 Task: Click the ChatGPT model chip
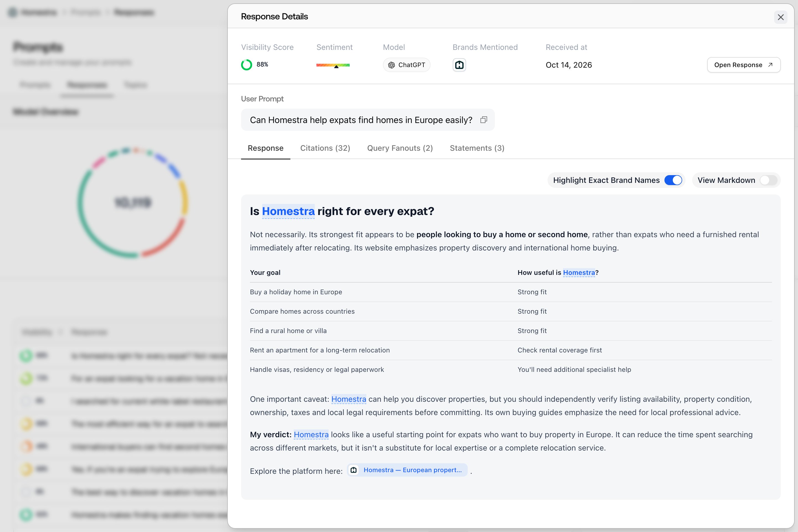[406, 65]
